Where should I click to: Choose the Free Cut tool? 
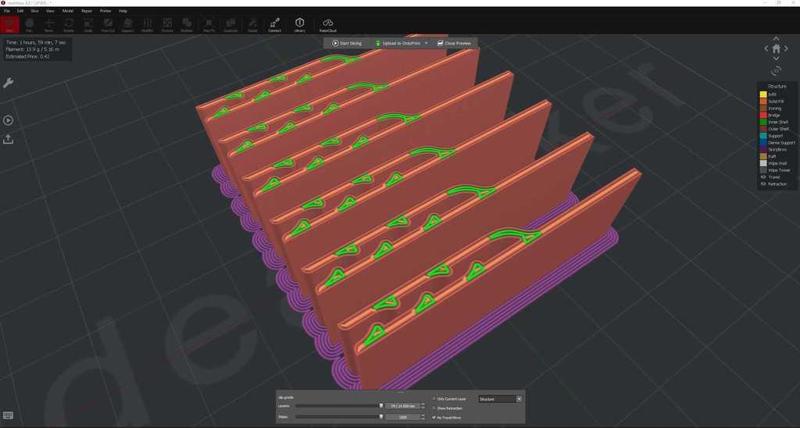tap(108, 24)
